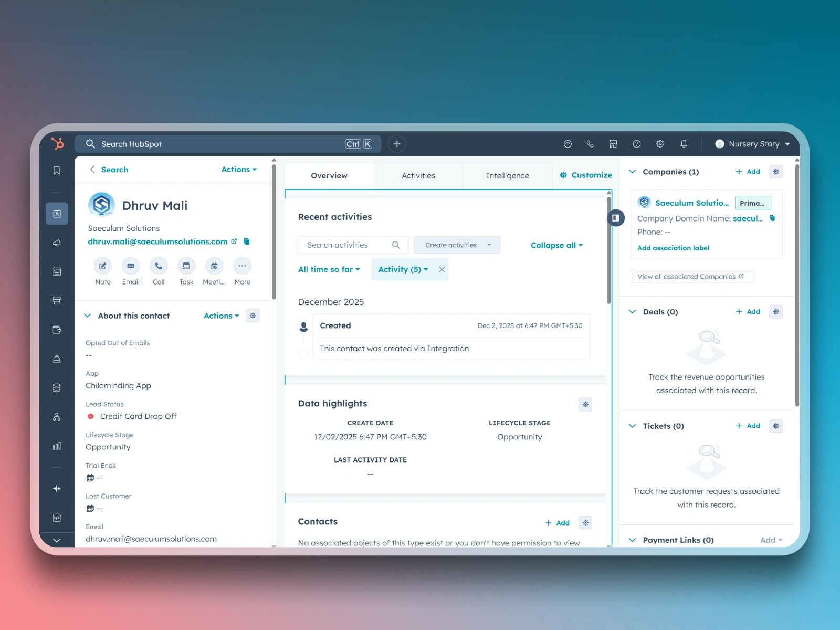Open the Settings gear in the top bar
The width and height of the screenshot is (840, 630).
pos(660,144)
